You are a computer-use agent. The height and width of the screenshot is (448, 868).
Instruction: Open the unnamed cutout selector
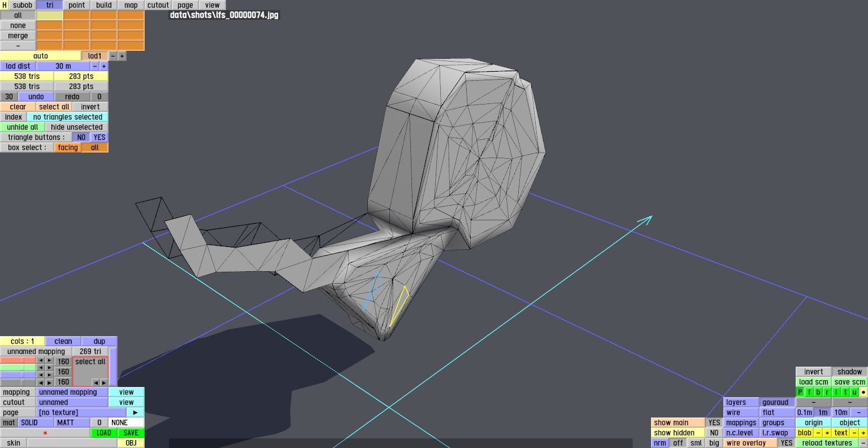72,402
